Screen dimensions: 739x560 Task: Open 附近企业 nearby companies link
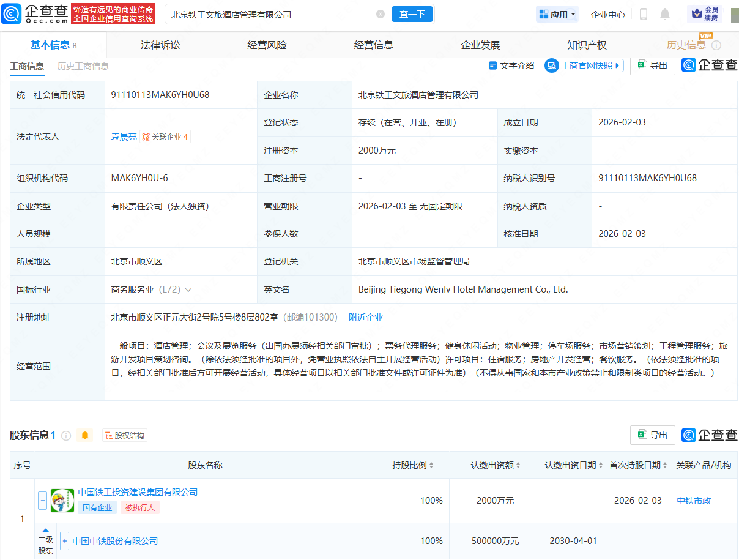coord(368,317)
